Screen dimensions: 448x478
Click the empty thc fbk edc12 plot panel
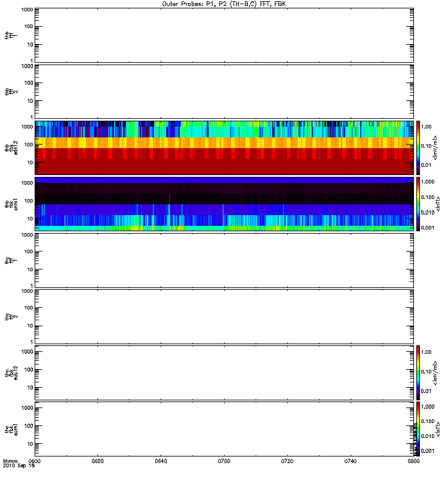point(225,372)
